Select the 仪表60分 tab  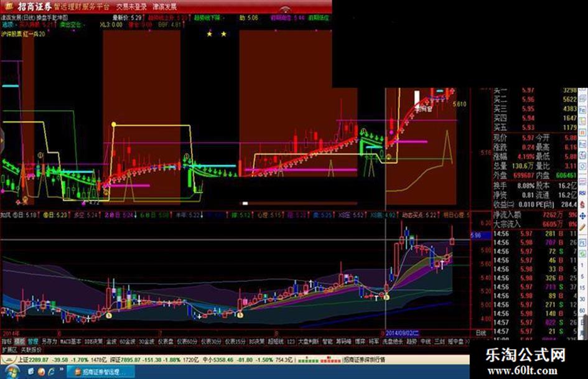(187, 342)
